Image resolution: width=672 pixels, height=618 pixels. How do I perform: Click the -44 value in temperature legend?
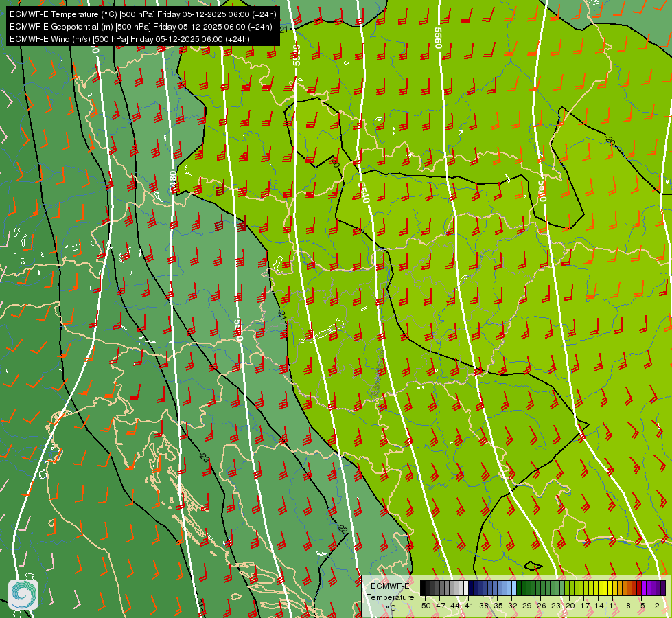point(454,606)
